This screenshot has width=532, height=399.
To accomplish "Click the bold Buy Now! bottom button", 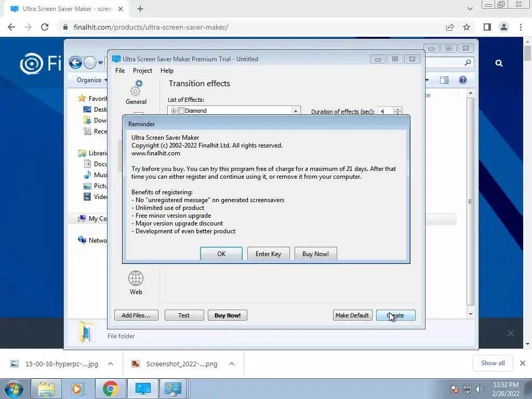I will click(x=228, y=315).
